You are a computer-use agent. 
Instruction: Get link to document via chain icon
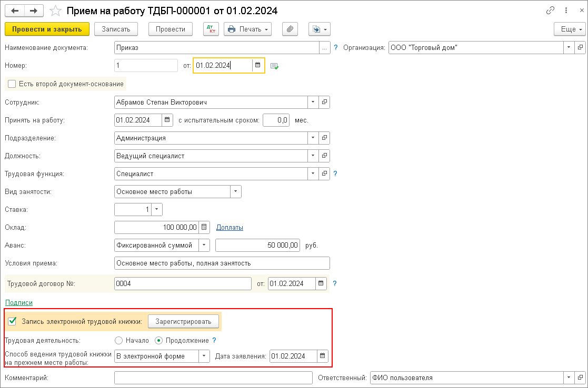(550, 11)
